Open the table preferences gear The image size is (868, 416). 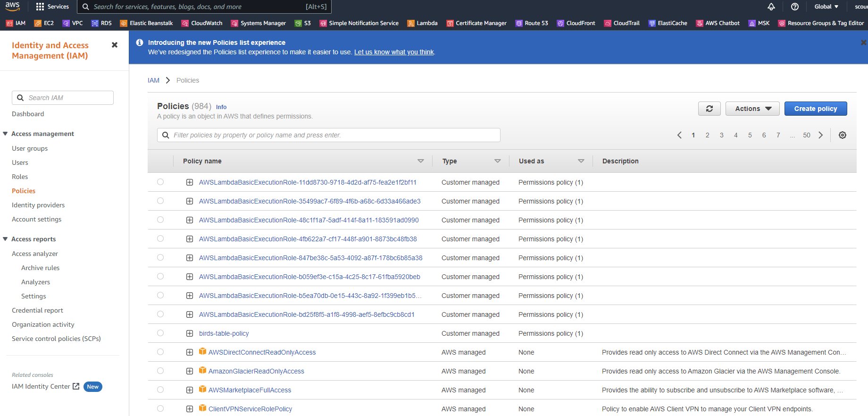tap(843, 135)
